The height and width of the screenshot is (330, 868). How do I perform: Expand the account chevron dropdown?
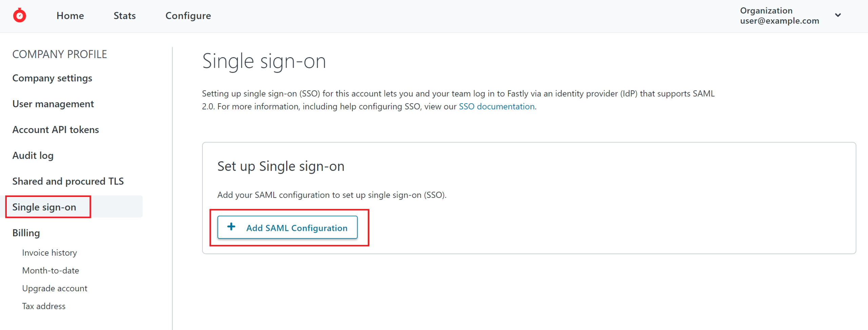tap(838, 15)
